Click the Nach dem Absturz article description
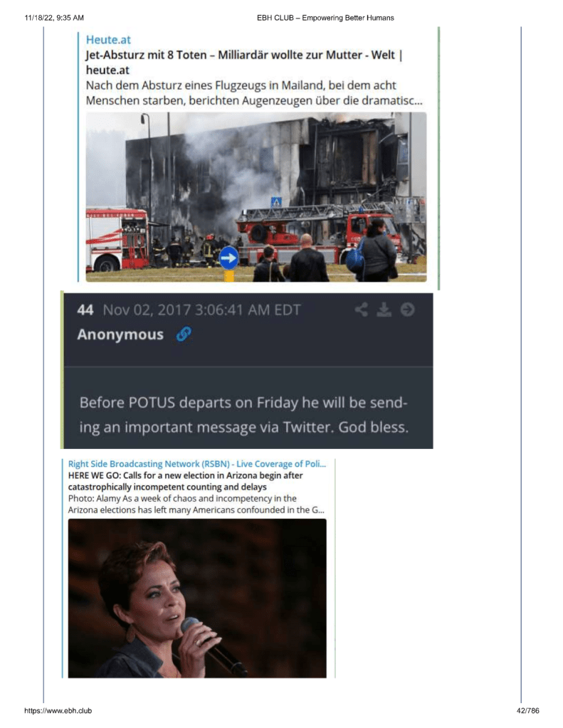Viewport: 563px width, 728px height. pos(254,93)
